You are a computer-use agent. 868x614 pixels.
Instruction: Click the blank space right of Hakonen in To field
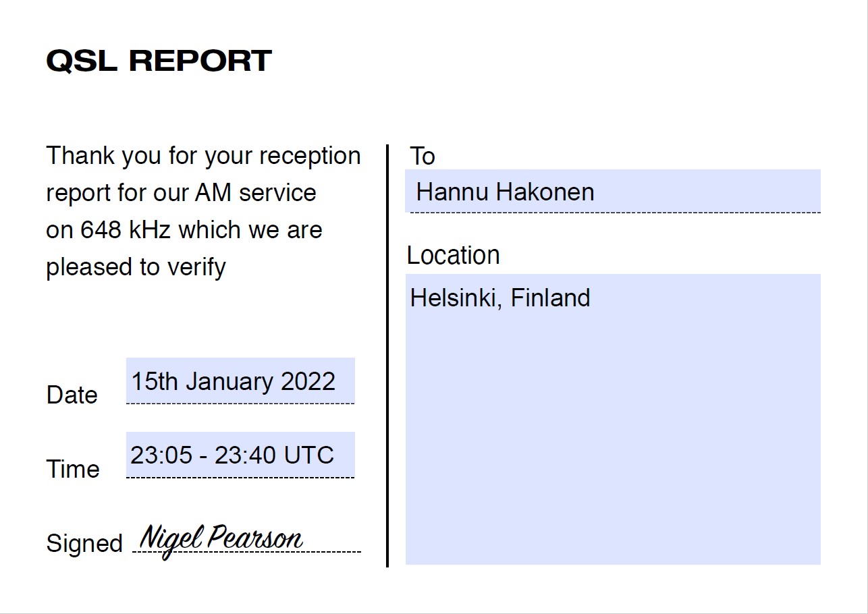[707, 191]
